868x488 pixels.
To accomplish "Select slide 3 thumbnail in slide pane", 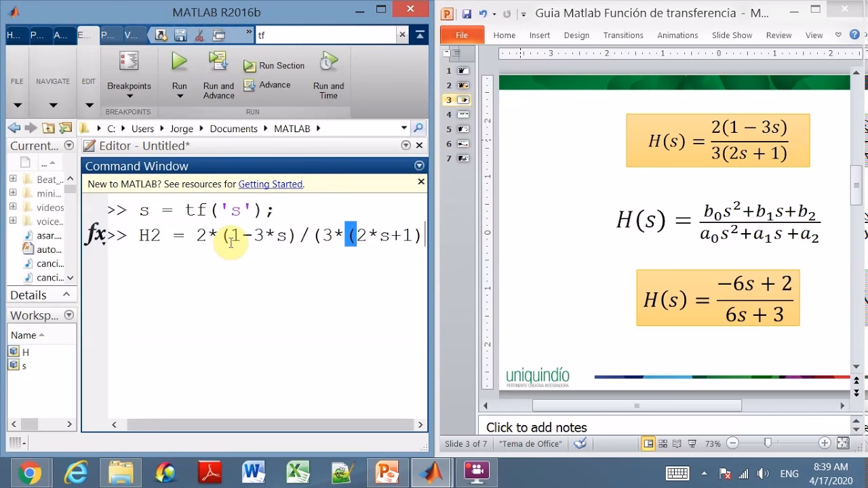I will click(x=465, y=100).
